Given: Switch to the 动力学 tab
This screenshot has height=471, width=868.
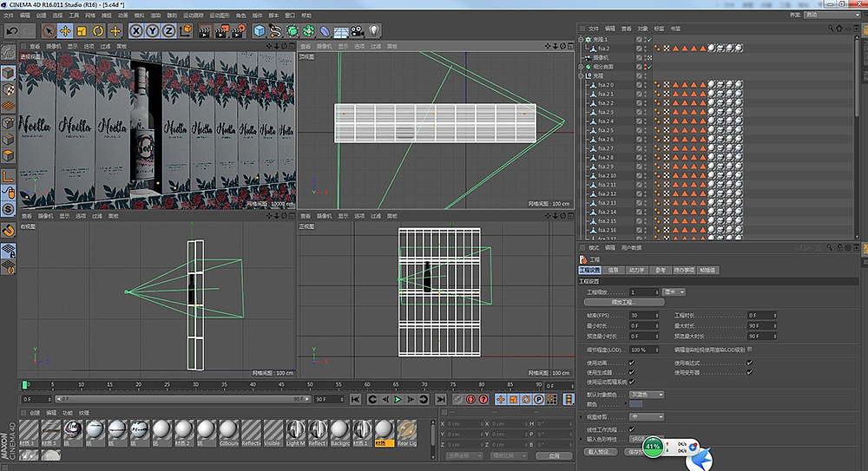Looking at the screenshot, I should tap(636, 271).
